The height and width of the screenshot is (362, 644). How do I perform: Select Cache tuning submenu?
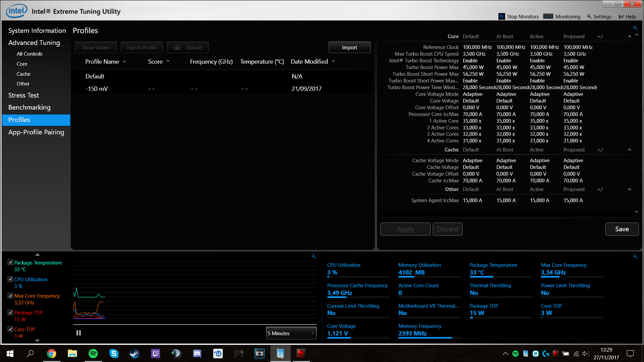[x=23, y=74]
